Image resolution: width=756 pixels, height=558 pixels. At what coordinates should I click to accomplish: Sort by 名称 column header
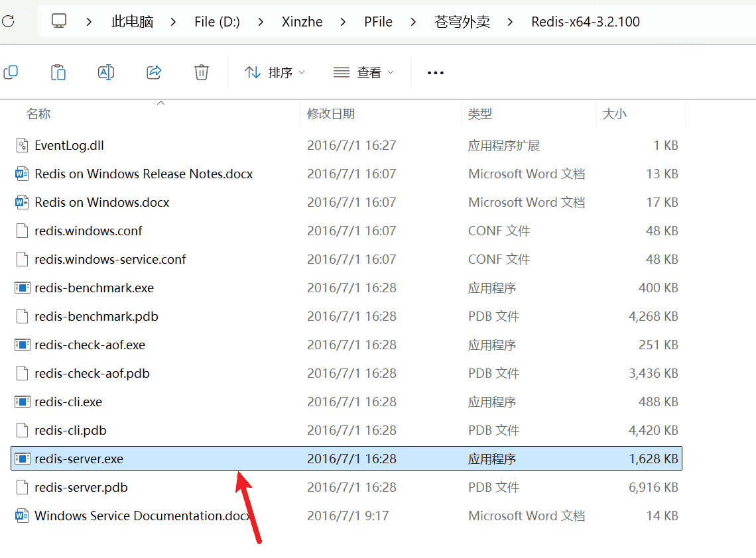click(x=38, y=114)
